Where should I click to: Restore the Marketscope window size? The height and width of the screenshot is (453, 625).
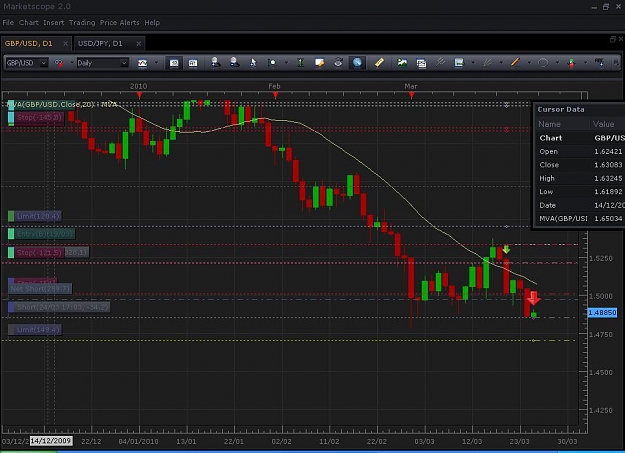point(606,7)
